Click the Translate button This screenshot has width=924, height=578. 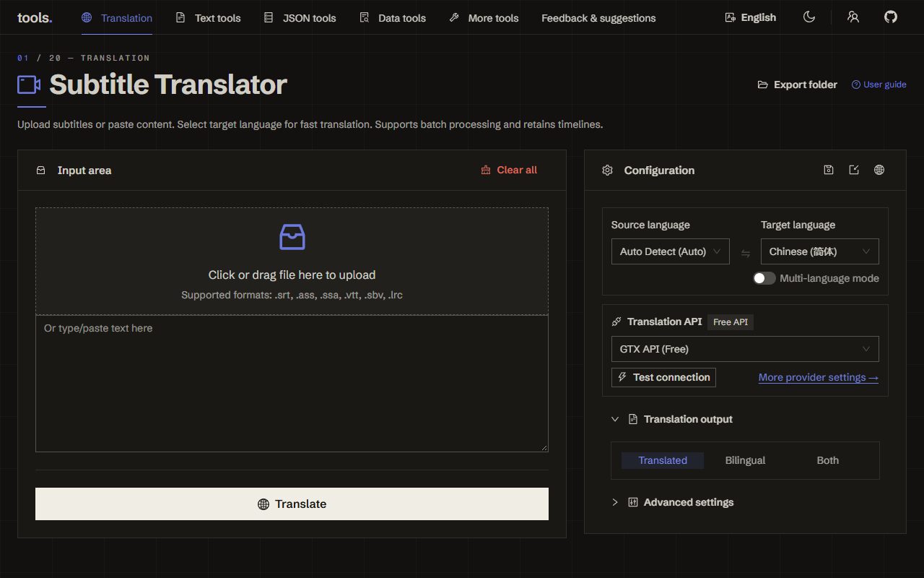point(292,504)
